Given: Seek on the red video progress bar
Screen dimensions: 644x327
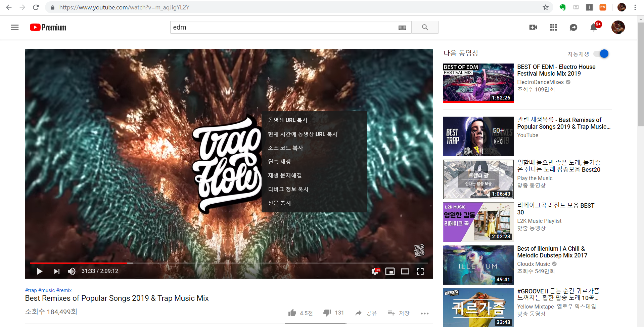Looking at the screenshot, I should pyautogui.click(x=79, y=263).
